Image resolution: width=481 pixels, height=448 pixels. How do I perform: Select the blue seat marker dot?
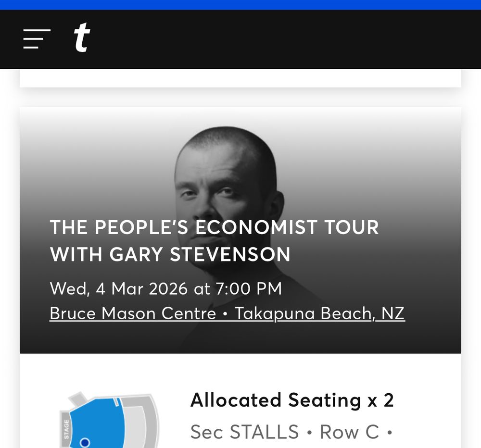(85, 442)
